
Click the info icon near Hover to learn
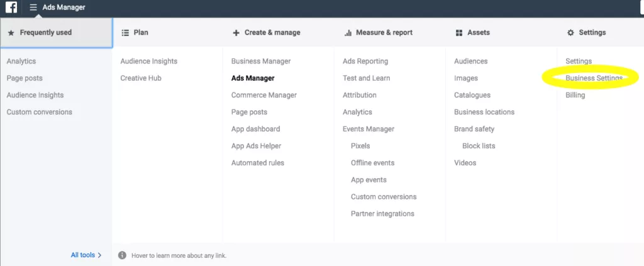coord(122,255)
